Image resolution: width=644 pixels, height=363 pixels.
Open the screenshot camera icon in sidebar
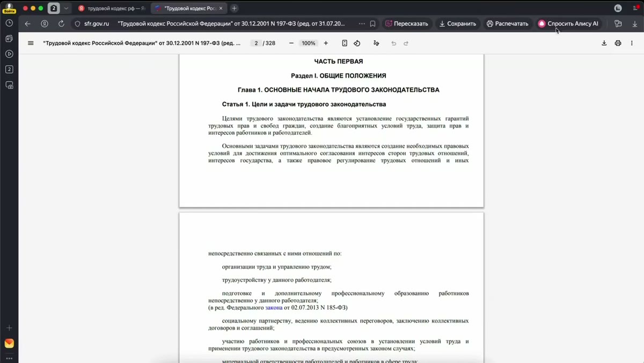click(9, 85)
